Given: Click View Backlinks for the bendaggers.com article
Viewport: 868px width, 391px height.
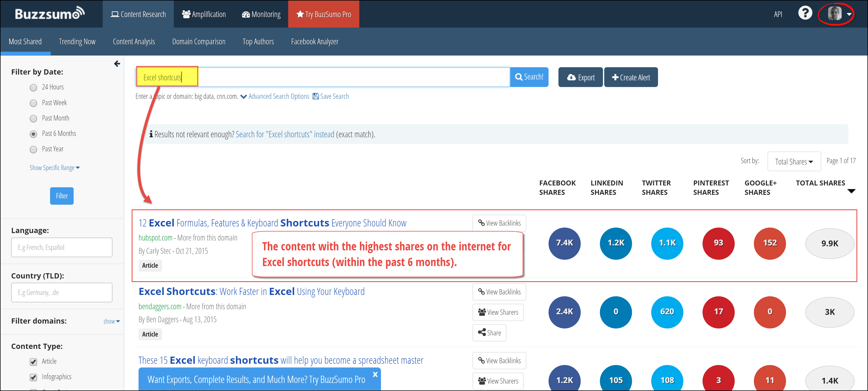Looking at the screenshot, I should click(499, 292).
